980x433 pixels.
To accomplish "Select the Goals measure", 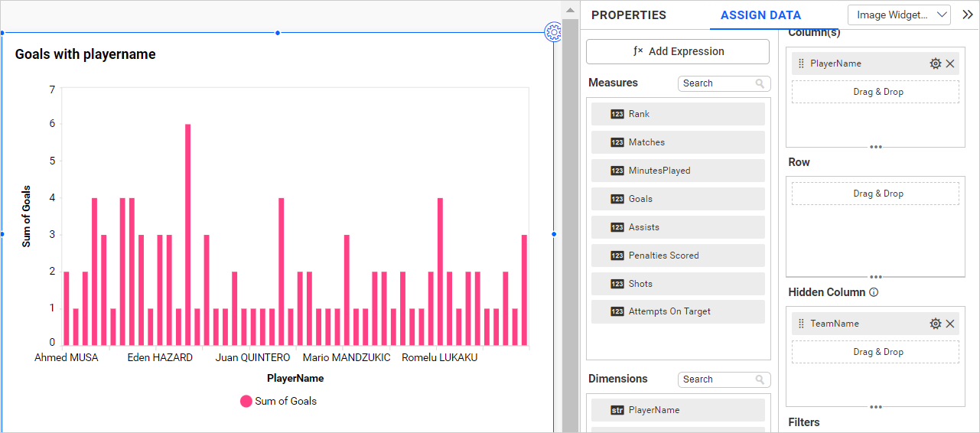I will pyautogui.click(x=678, y=199).
